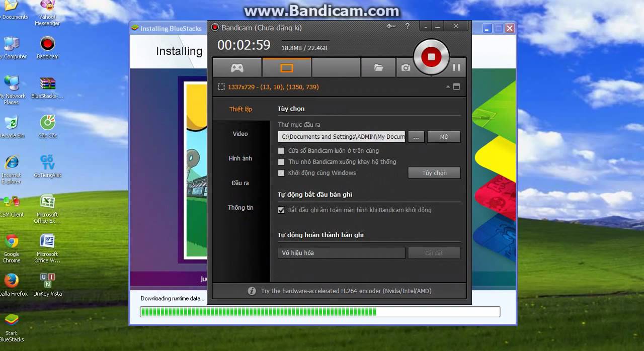The width and height of the screenshot is (644, 351).
Task: Open Yahoo! Messenger desktop icon
Action: (47, 13)
